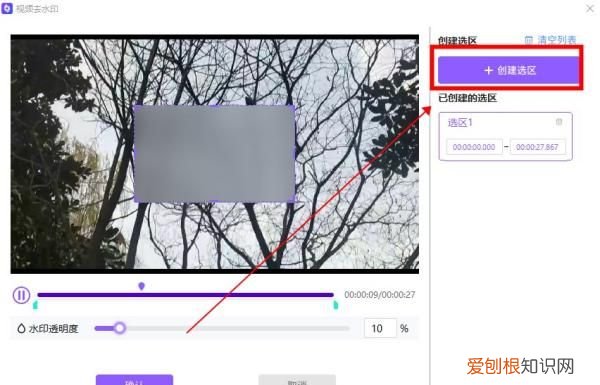Click the left green trim handle
The width and height of the screenshot is (600, 385).
(x=35, y=305)
